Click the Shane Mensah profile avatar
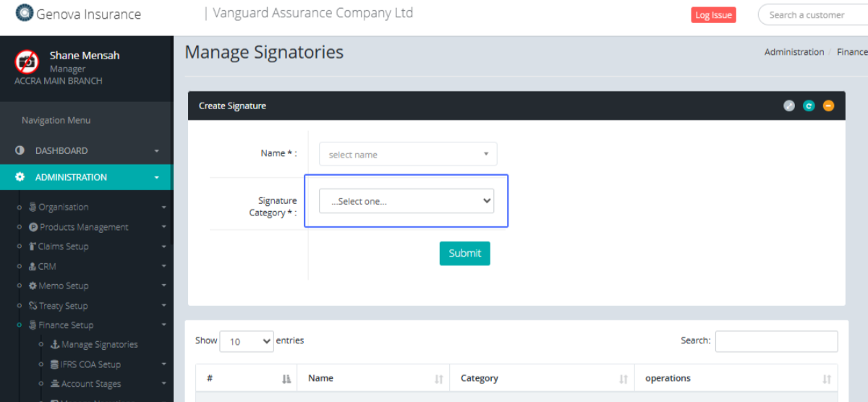This screenshot has width=868, height=402. pyautogui.click(x=27, y=61)
